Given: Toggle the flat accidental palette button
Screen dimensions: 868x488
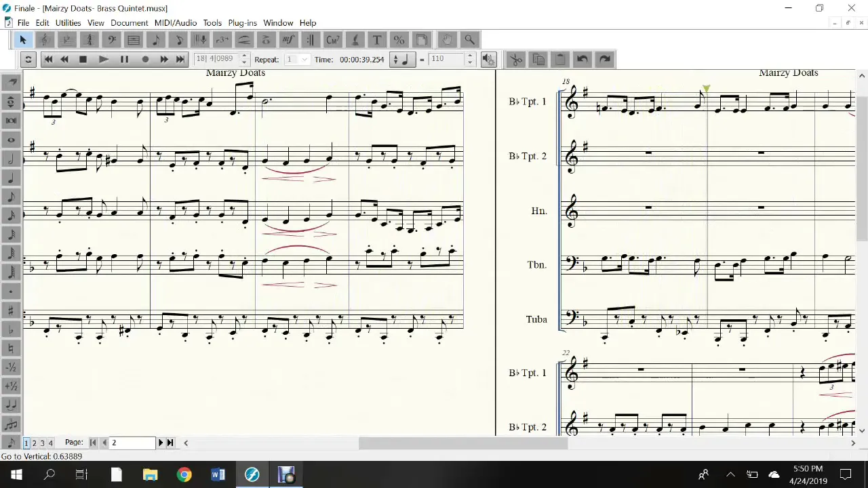Looking at the screenshot, I should point(11,329).
